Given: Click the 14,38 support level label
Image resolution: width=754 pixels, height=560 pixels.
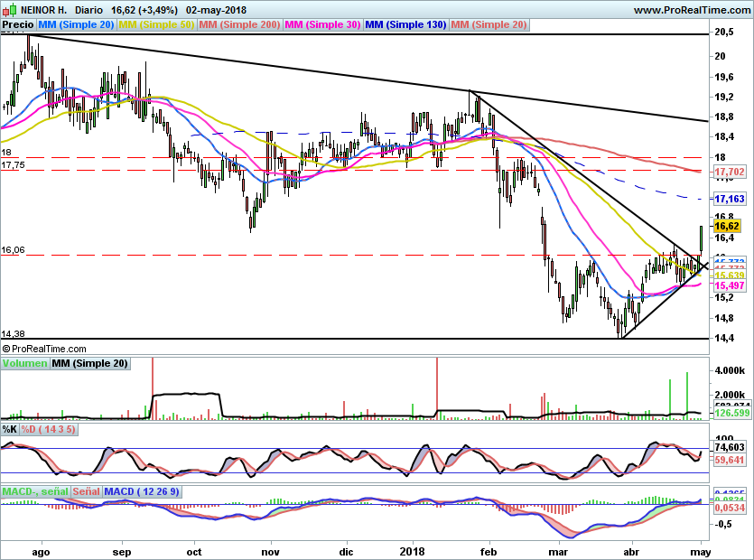Looking at the screenshot, I should coord(14,333).
